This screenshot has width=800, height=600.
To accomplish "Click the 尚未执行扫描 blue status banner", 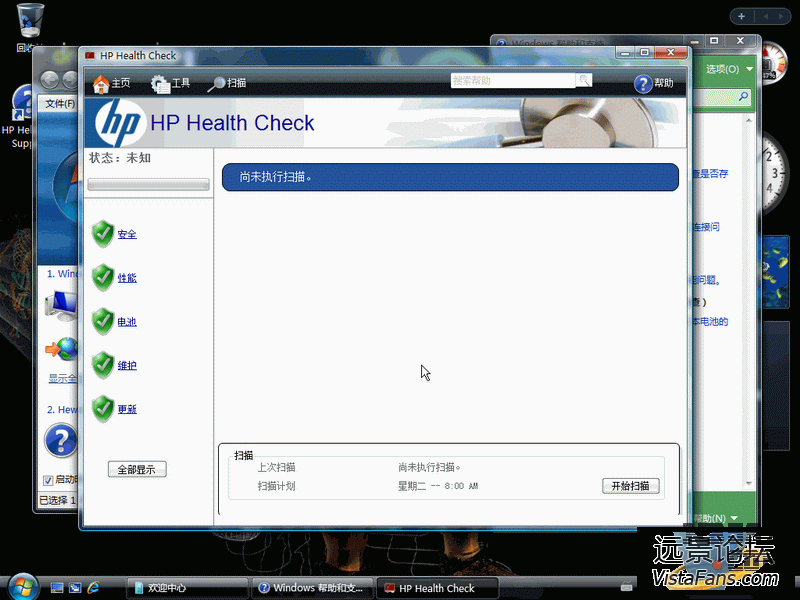I will click(x=450, y=177).
